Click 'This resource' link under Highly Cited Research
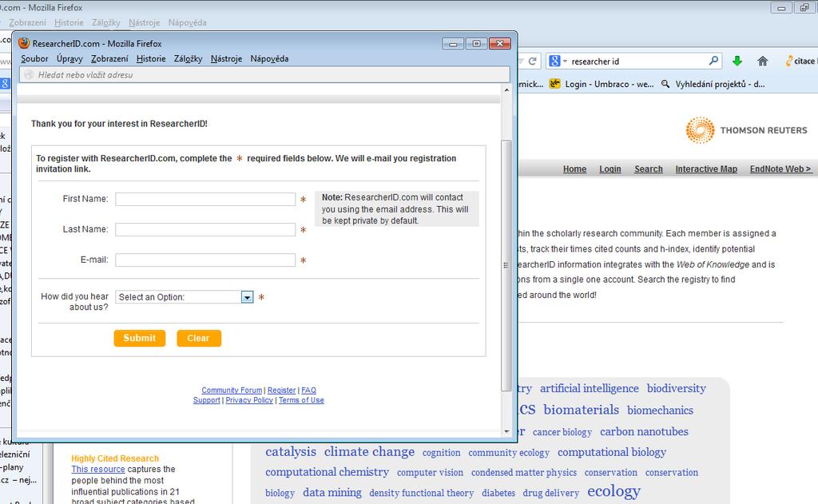Viewport: 818px width, 504px height. coord(98,469)
